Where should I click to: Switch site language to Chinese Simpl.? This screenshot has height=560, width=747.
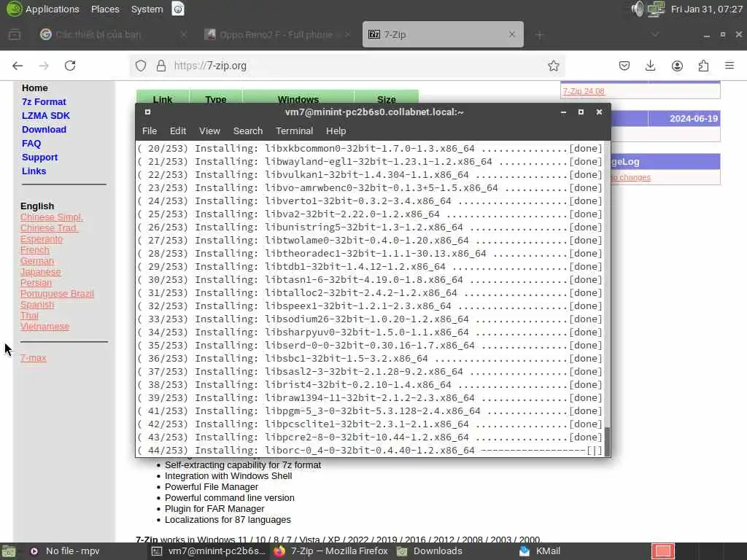click(x=52, y=217)
